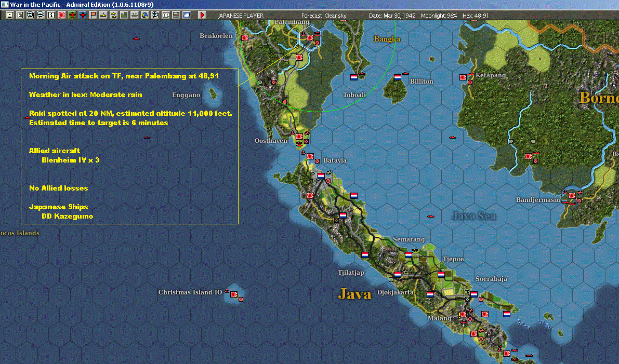
Task: Select red plane on green background icon
Action: [x=72, y=15]
